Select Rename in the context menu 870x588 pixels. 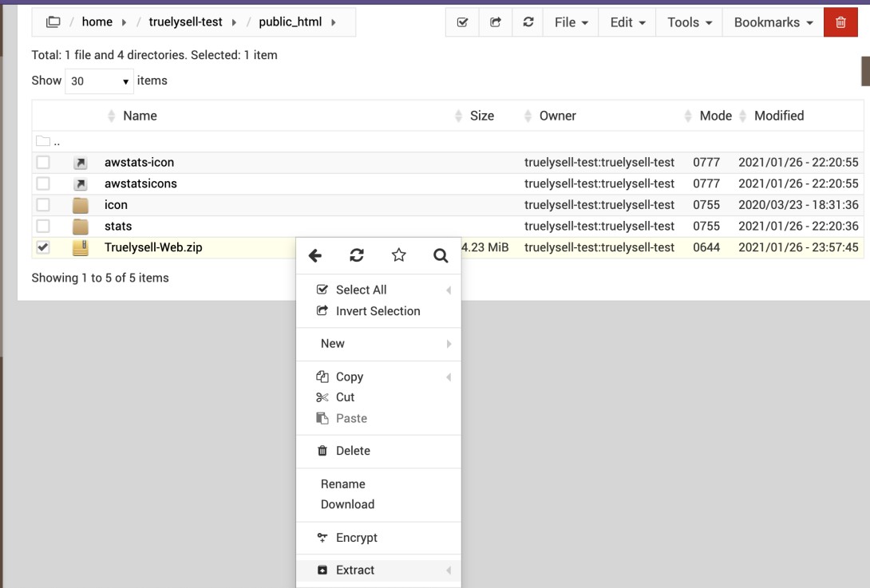(x=342, y=483)
